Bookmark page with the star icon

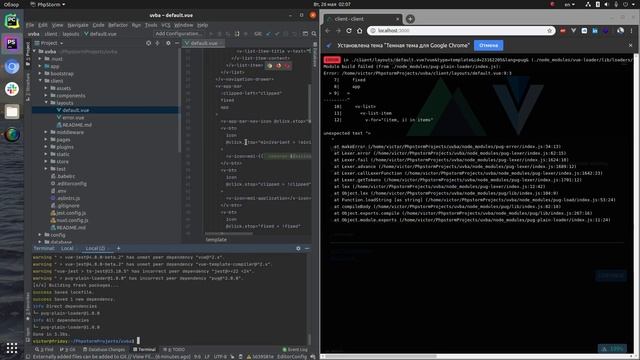pyautogui.click(x=549, y=31)
